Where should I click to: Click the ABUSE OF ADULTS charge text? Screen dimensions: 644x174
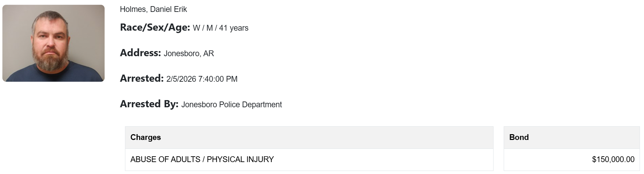point(165,159)
